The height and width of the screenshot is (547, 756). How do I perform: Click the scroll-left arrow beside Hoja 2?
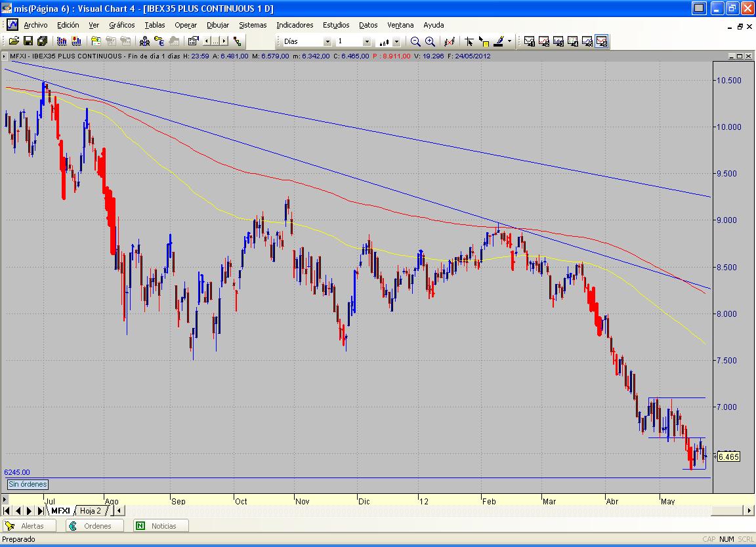point(119,510)
